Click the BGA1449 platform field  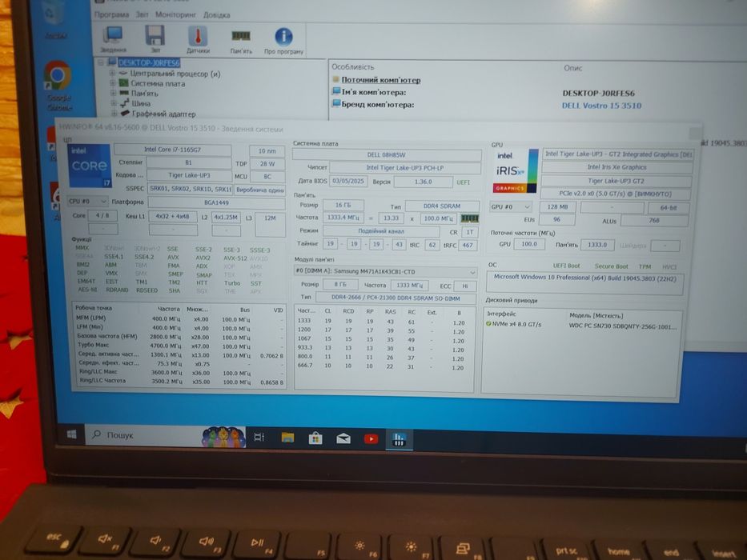pos(216,202)
